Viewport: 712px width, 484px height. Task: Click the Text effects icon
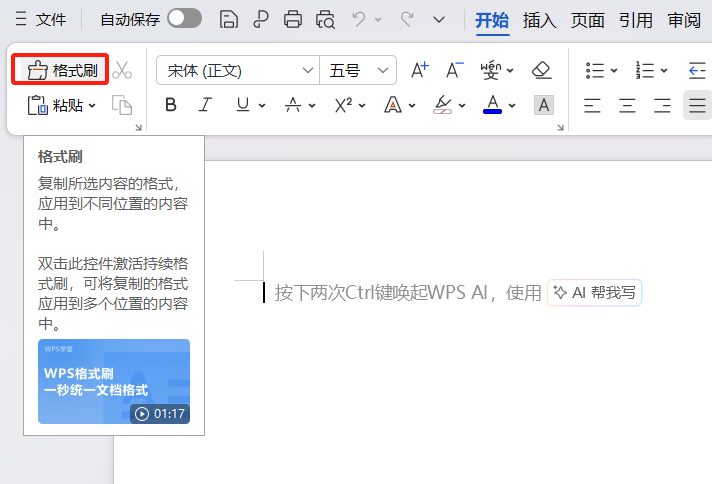tap(393, 105)
